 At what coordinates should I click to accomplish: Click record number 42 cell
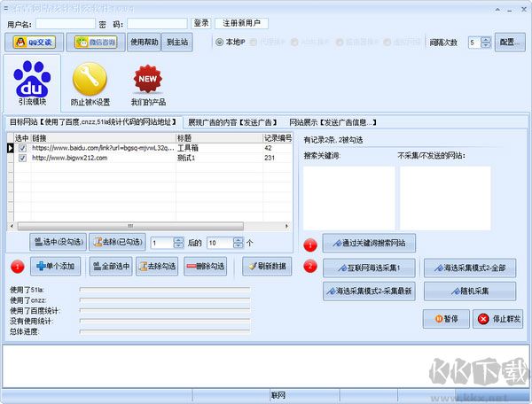point(278,148)
